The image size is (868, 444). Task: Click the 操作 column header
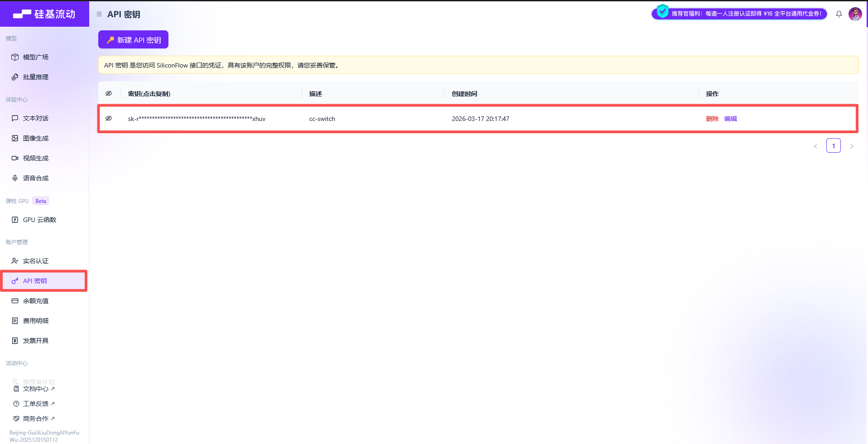[712, 94]
